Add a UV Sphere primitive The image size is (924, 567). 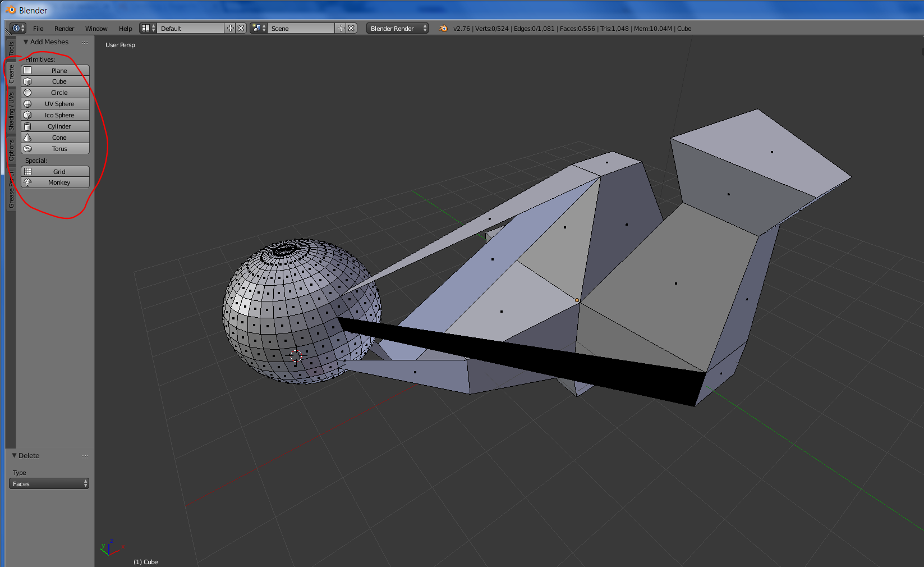(55, 104)
